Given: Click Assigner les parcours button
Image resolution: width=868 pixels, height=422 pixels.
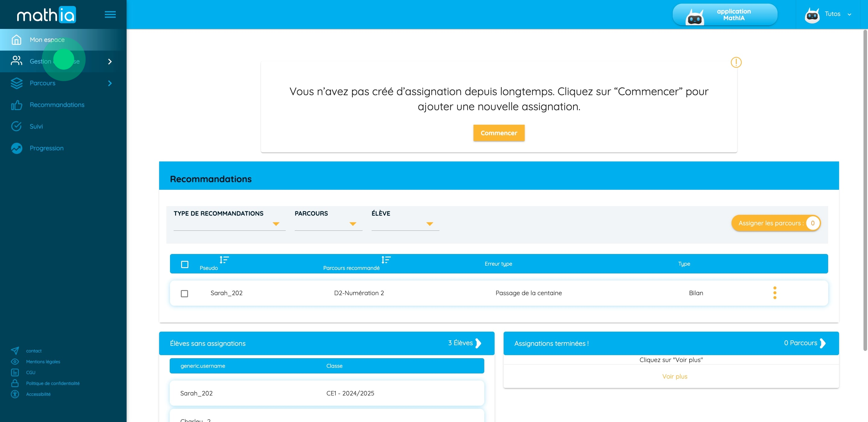Looking at the screenshot, I should point(776,223).
